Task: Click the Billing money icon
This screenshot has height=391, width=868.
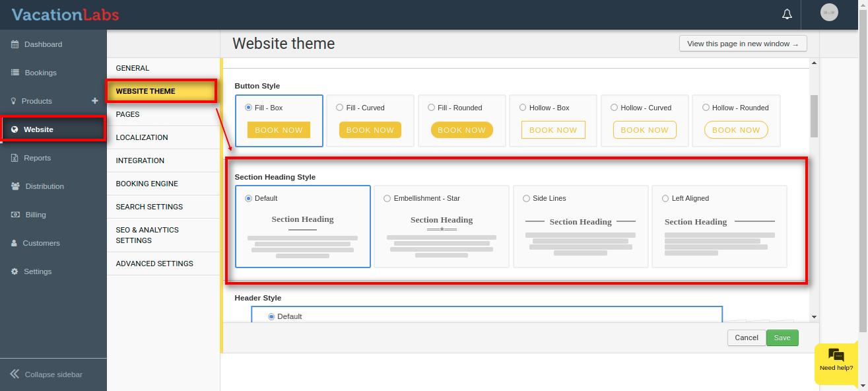Action: (15, 215)
